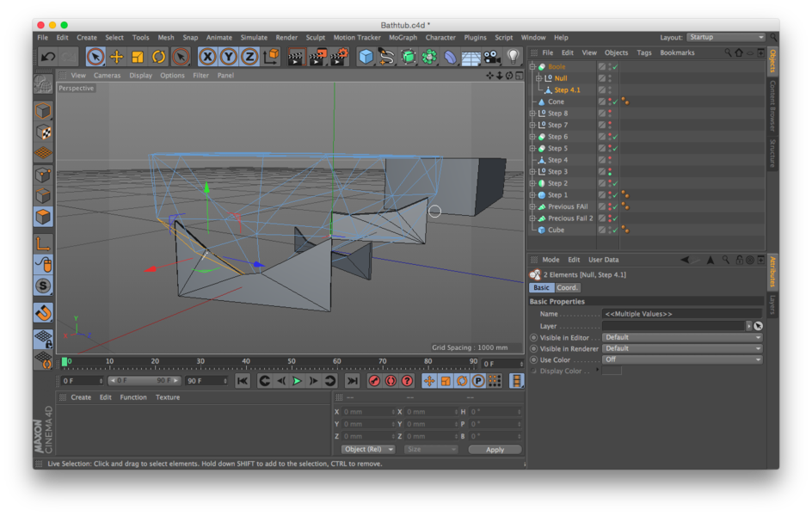Click the 90 F end frame field
This screenshot has height=516, width=812.
point(206,380)
